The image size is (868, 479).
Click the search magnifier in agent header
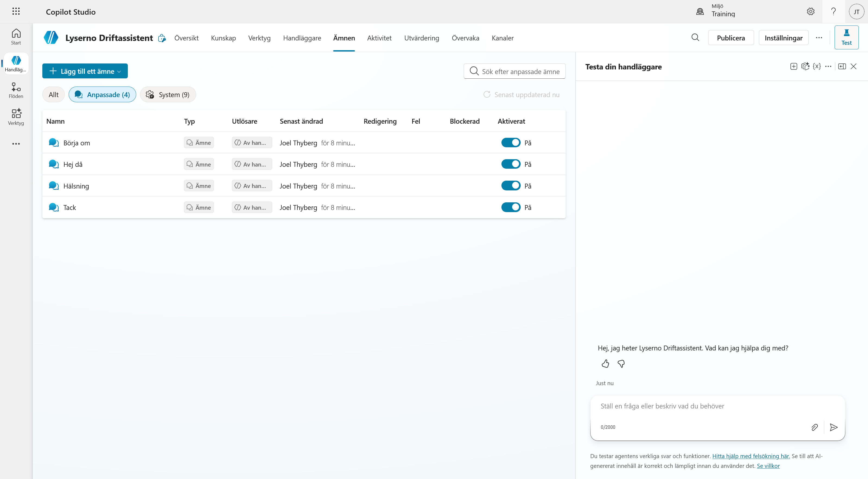[695, 37]
